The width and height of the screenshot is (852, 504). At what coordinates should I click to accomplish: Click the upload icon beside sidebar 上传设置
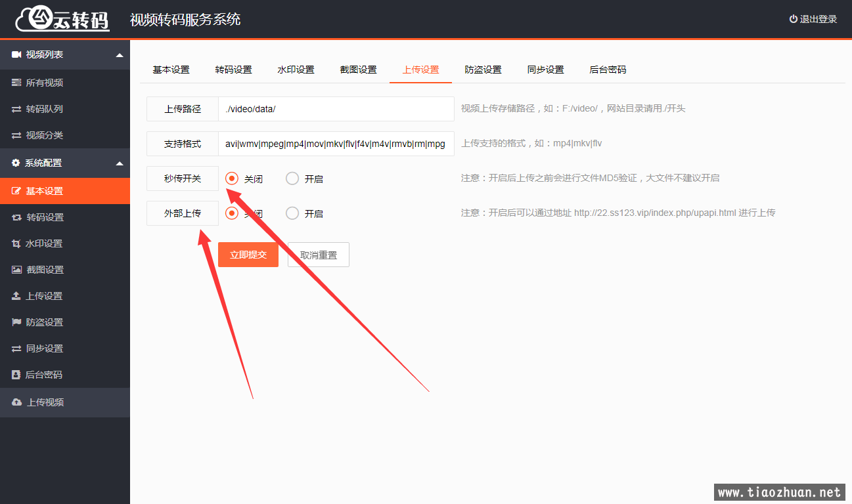pos(16,296)
